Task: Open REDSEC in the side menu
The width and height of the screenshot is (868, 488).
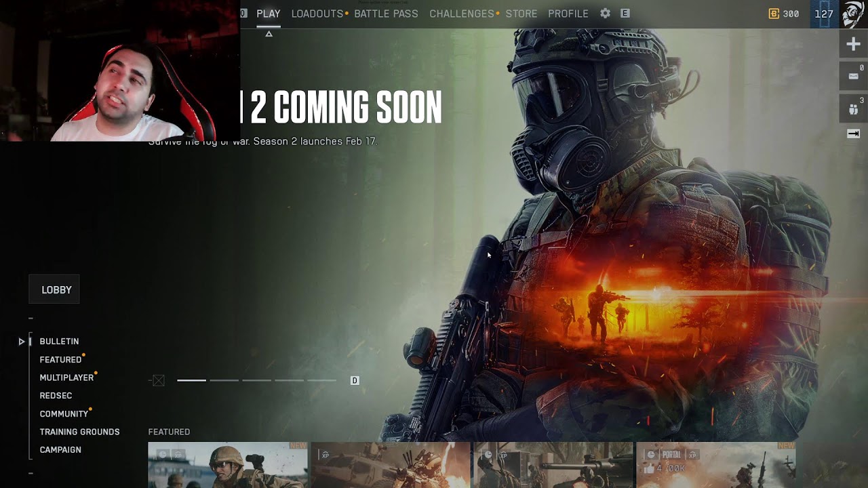Action: click(56, 396)
